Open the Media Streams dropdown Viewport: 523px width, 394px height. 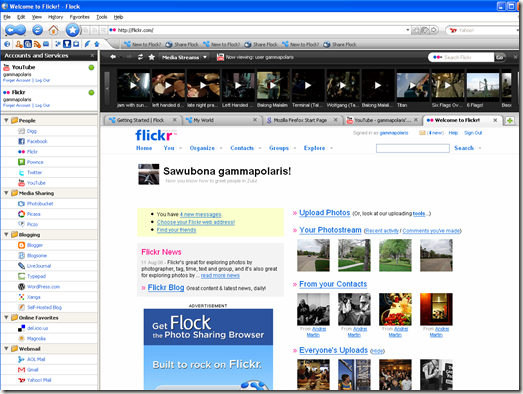point(184,57)
